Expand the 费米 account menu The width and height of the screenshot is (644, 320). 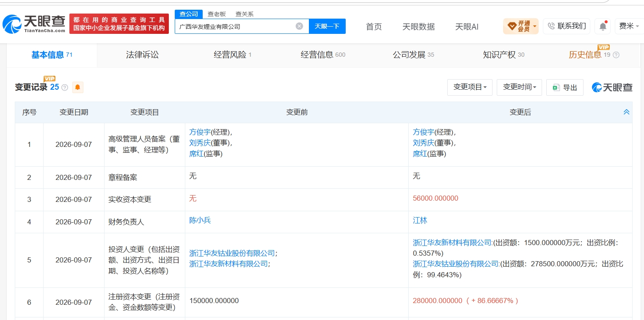click(x=629, y=26)
